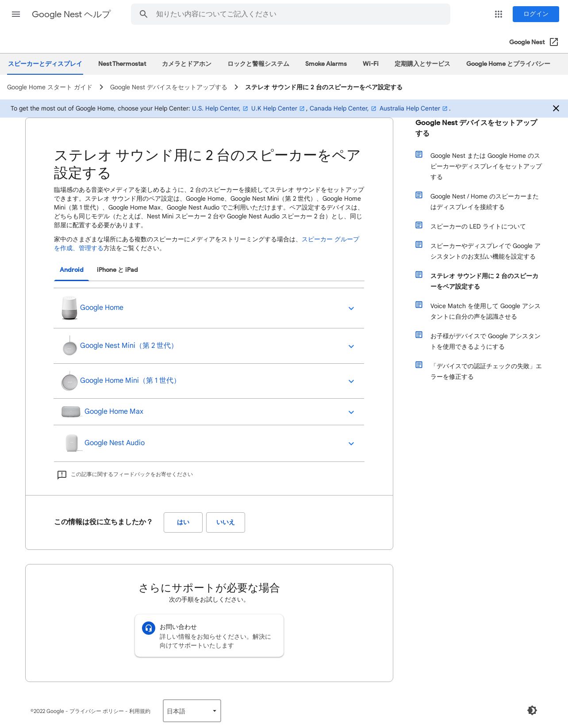
Task: Open the Wi-Fi tab
Action: [371, 64]
